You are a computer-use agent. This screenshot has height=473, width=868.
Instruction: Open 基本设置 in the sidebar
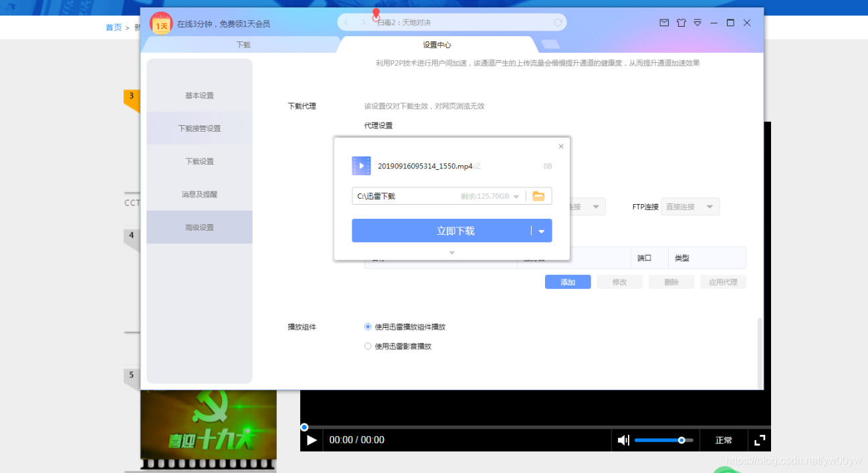click(199, 96)
